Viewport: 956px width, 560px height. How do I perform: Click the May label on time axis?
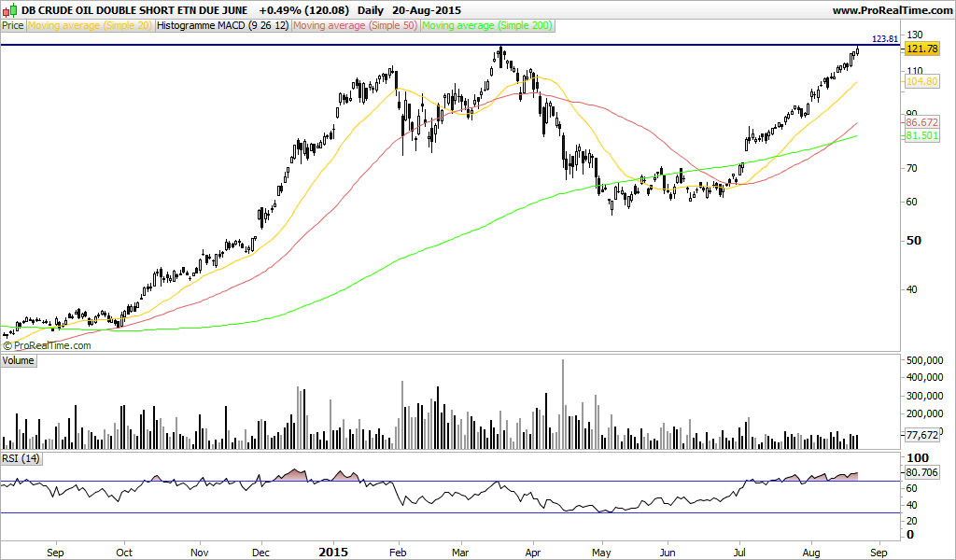[601, 553]
